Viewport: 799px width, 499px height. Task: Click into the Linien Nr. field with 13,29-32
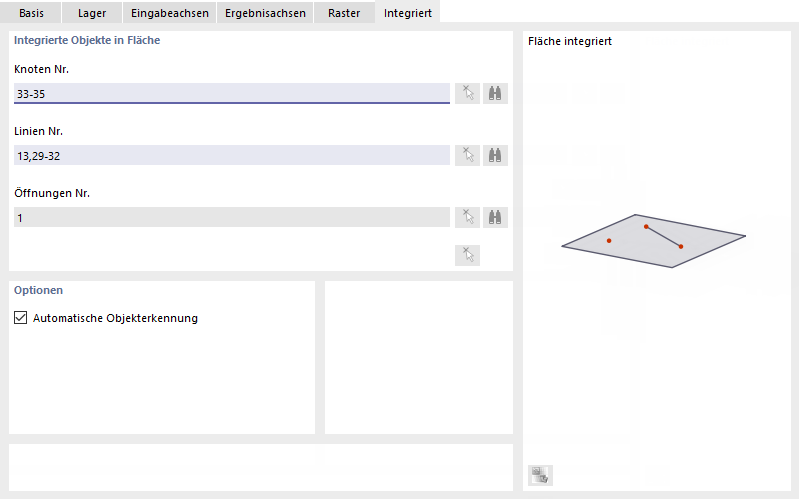pos(231,155)
